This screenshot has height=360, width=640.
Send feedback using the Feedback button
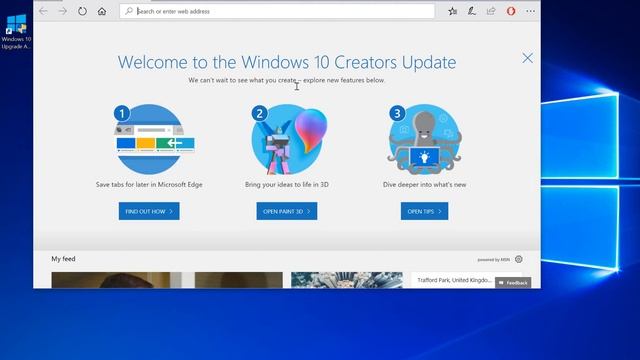coord(513,282)
